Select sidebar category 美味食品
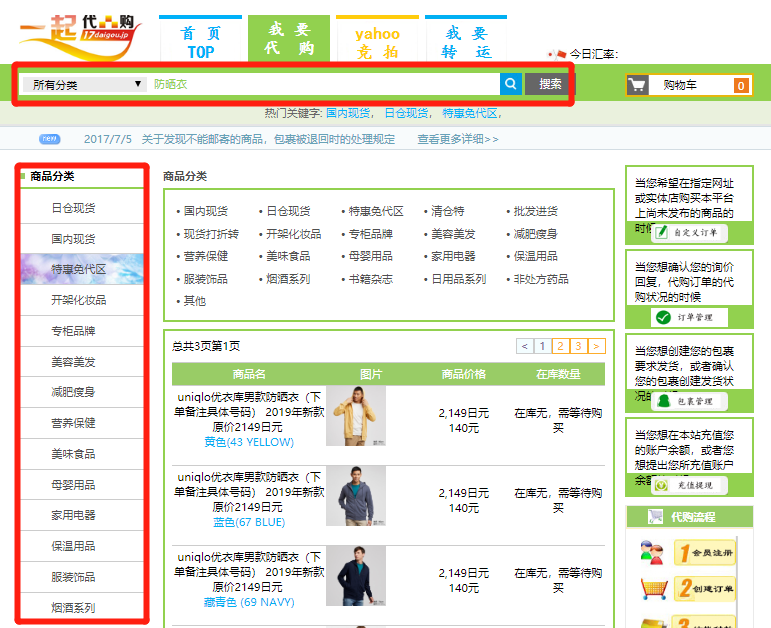 82,454
